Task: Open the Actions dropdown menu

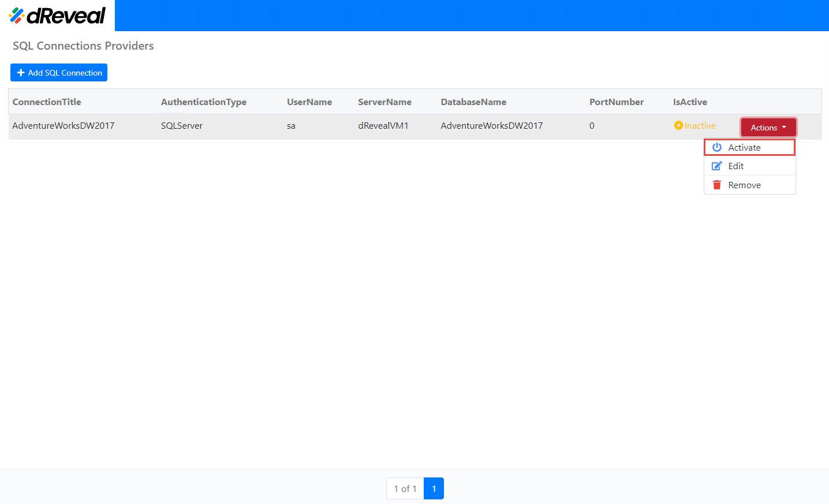Action: [x=768, y=127]
